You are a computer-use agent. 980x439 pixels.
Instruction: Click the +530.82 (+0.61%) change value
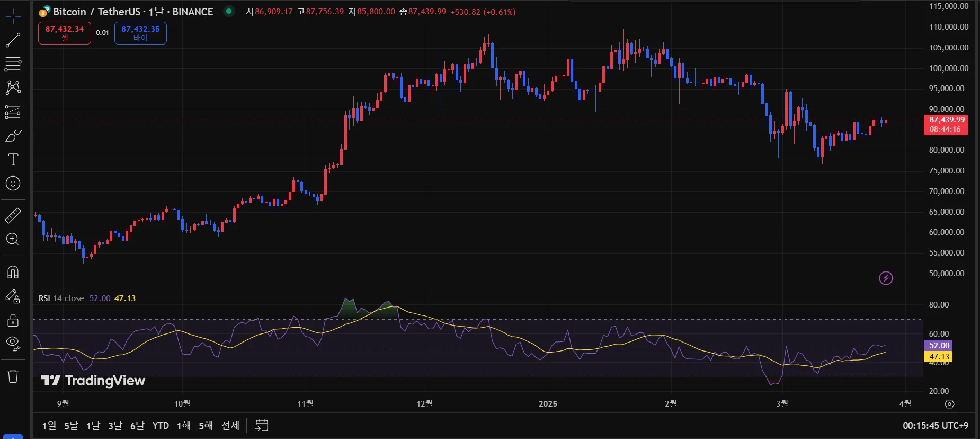(x=483, y=12)
